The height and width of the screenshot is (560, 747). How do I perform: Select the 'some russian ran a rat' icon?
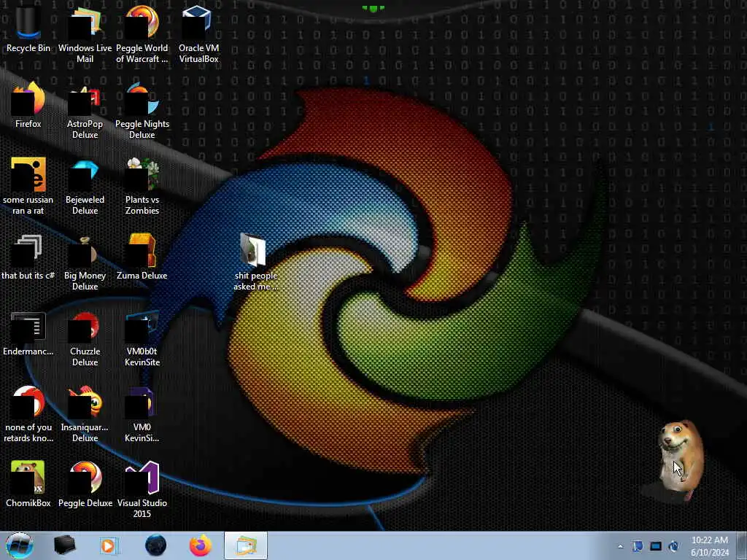point(28,186)
